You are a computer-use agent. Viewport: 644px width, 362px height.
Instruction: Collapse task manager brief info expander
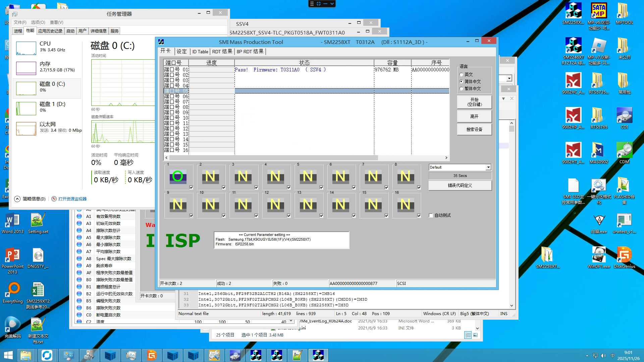click(x=17, y=199)
